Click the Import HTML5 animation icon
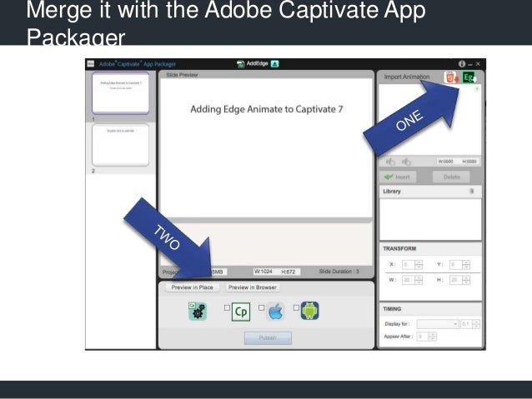Screen dimensions: 532x399 (x=450, y=77)
